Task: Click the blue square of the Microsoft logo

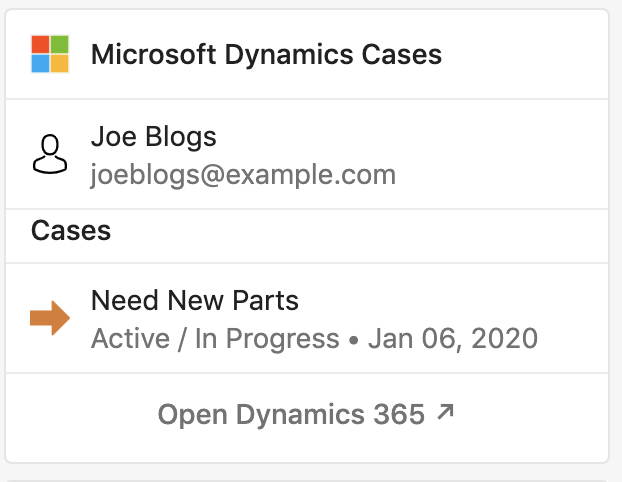Action: point(40,63)
